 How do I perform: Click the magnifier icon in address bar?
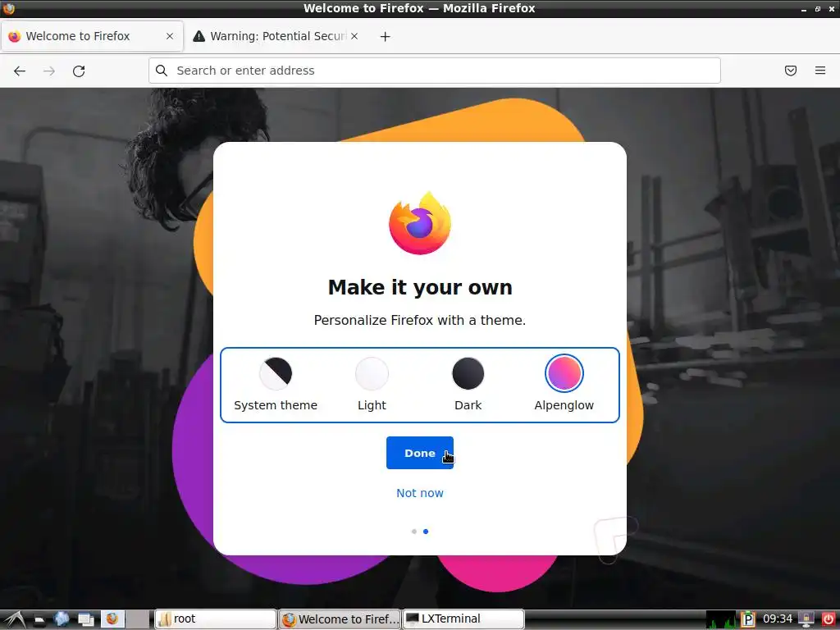click(x=162, y=71)
